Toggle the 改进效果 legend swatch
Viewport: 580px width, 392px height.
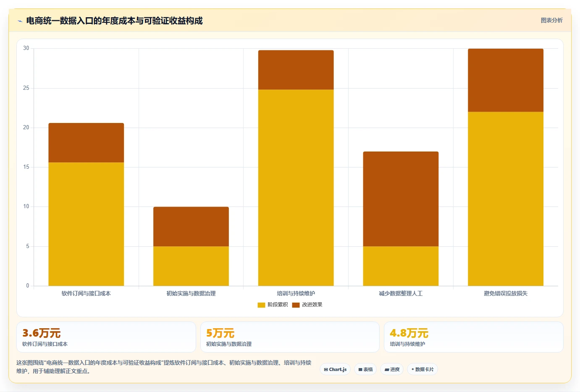tap(296, 305)
